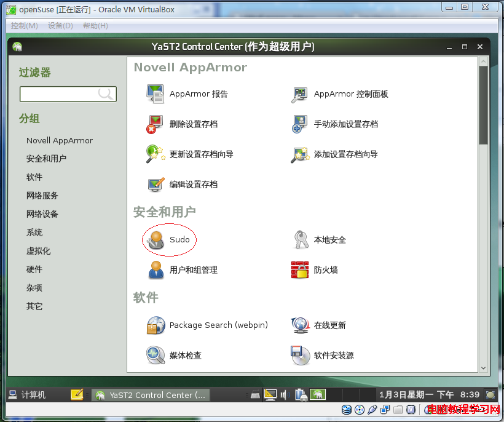Launch the 手动添加设置存档 icon
This screenshot has height=422, width=504.
point(299,124)
